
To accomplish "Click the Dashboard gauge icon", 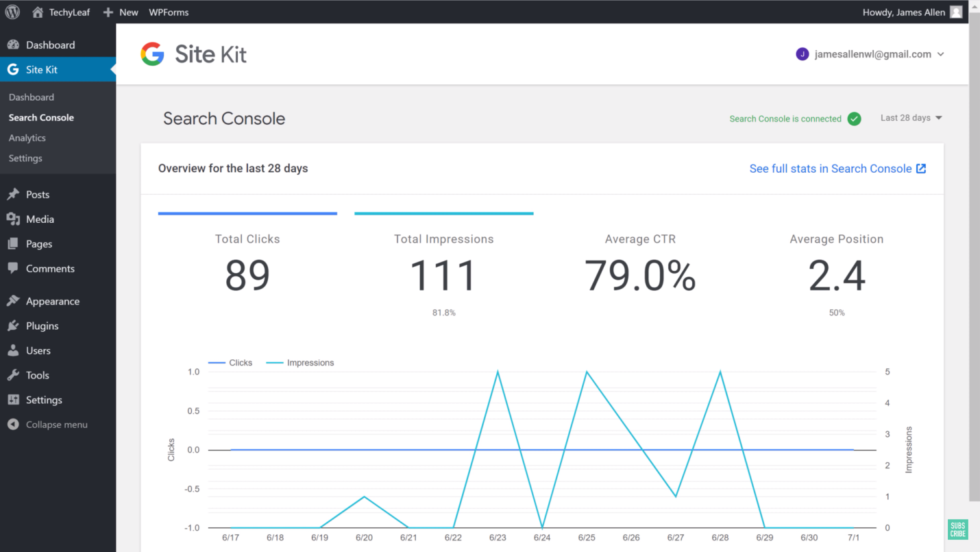I will coord(13,45).
